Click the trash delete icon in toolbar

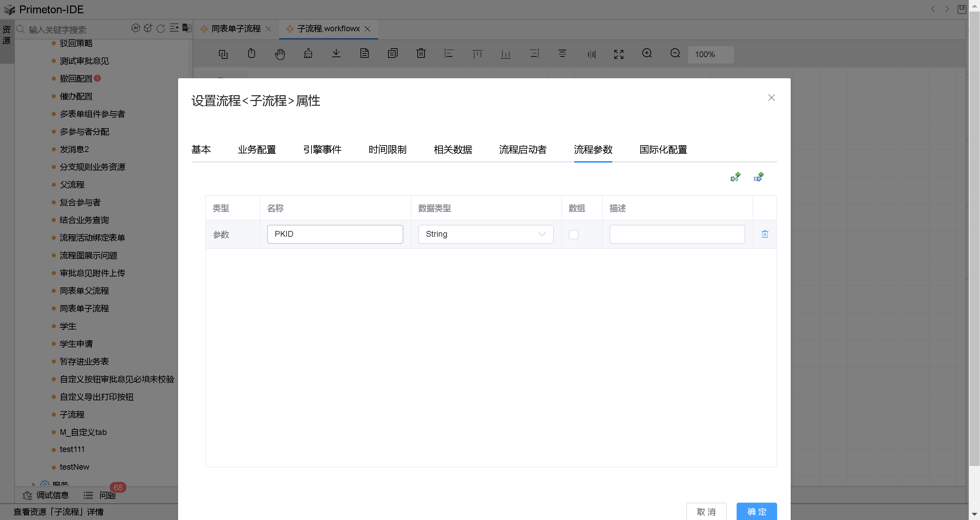click(x=421, y=54)
